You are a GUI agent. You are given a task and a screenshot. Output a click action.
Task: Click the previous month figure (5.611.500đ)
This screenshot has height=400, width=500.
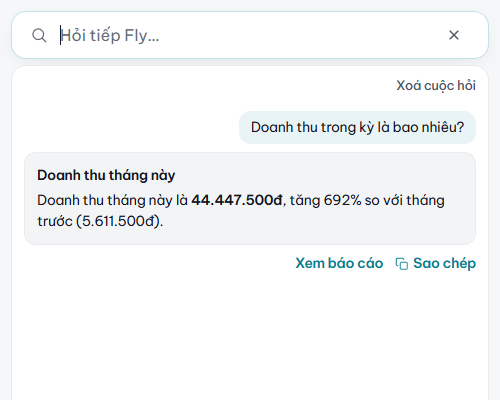119,221
